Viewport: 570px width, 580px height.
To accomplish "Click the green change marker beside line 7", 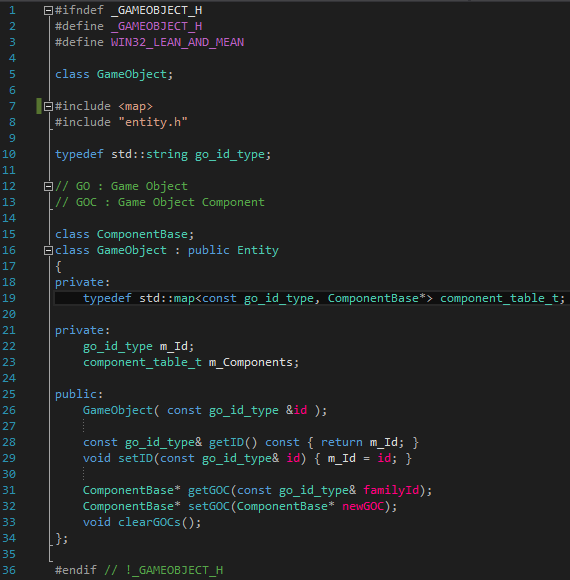I will click(39, 106).
